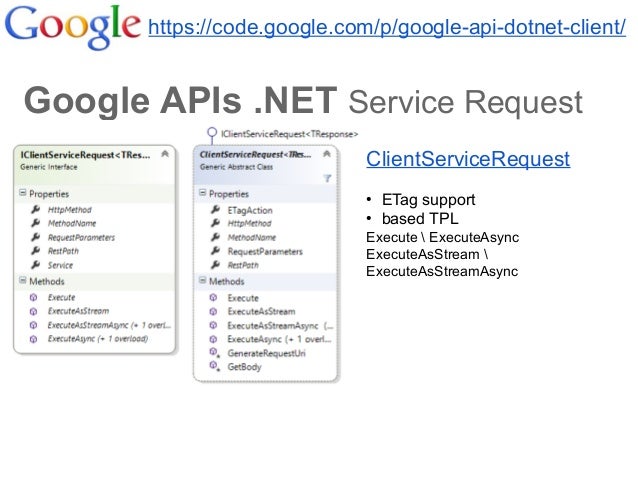The height and width of the screenshot is (479, 638).
Task: Click method icon beside ExecuteAsStreamAsync in class
Action: [x=213, y=325]
